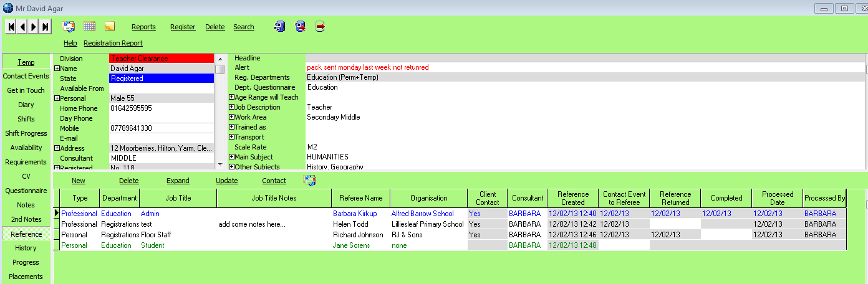Click New in the reference toolbar

(x=79, y=181)
